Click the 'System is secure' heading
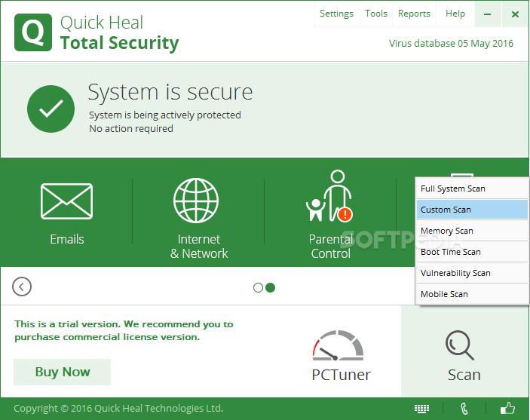This screenshot has width=530, height=420. click(170, 92)
